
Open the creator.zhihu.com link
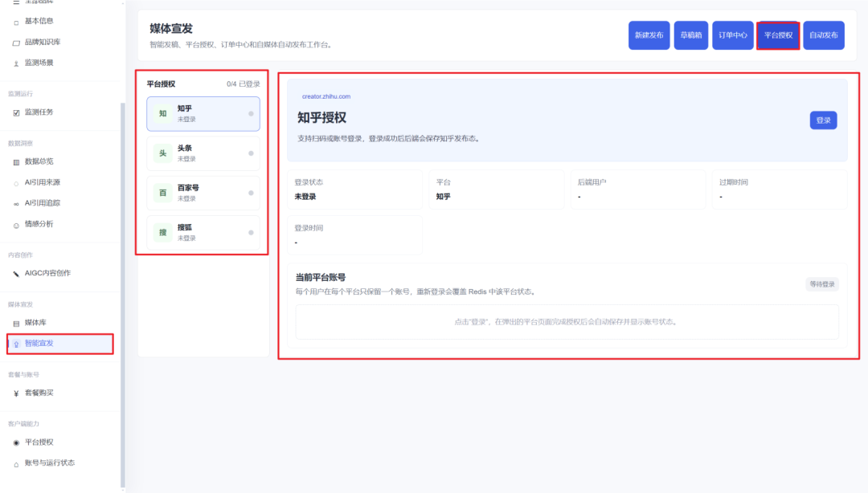[326, 96]
